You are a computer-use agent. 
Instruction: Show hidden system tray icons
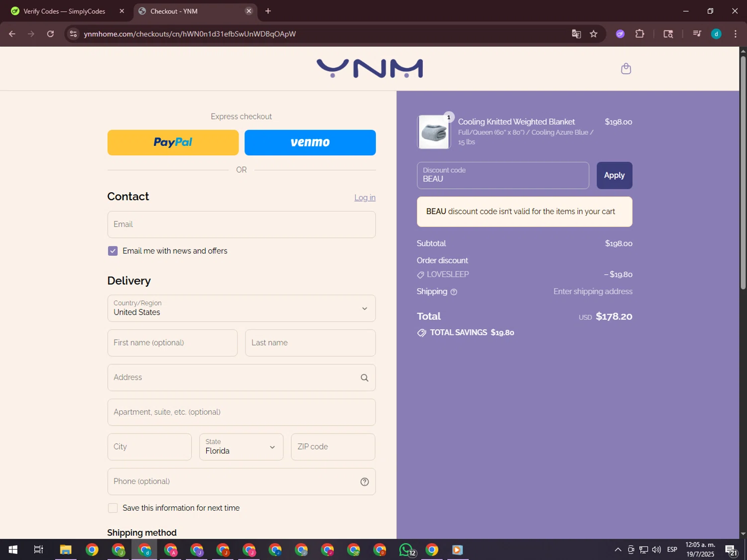point(618,550)
